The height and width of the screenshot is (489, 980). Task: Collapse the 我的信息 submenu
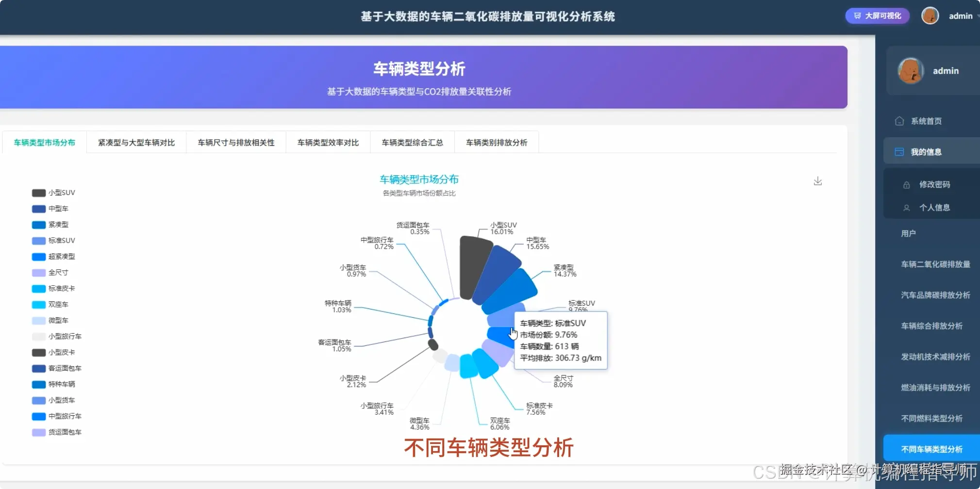coord(926,151)
